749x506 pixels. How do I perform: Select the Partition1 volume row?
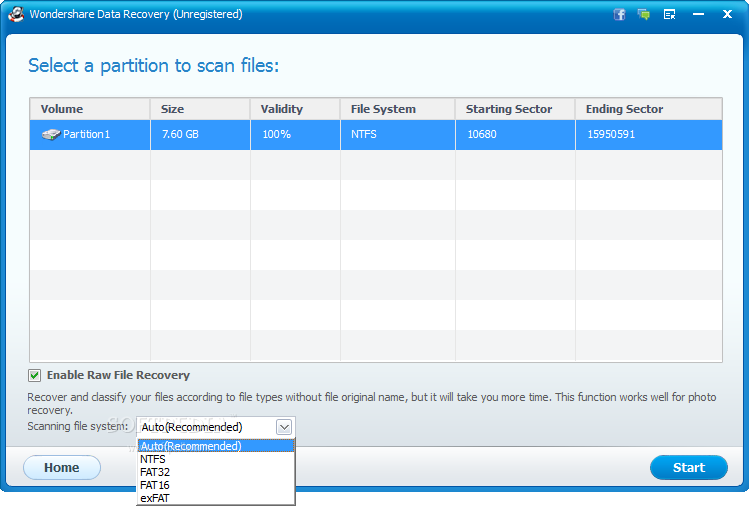coord(376,135)
